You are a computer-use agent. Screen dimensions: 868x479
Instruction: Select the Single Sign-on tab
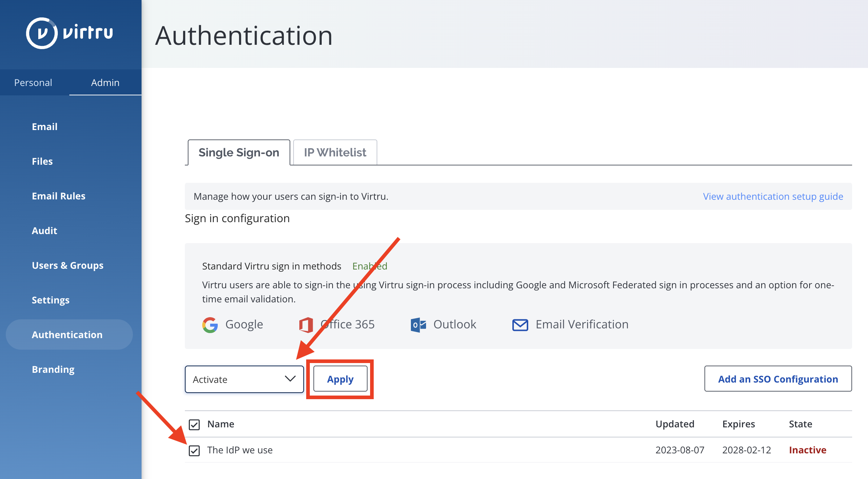pos(239,152)
